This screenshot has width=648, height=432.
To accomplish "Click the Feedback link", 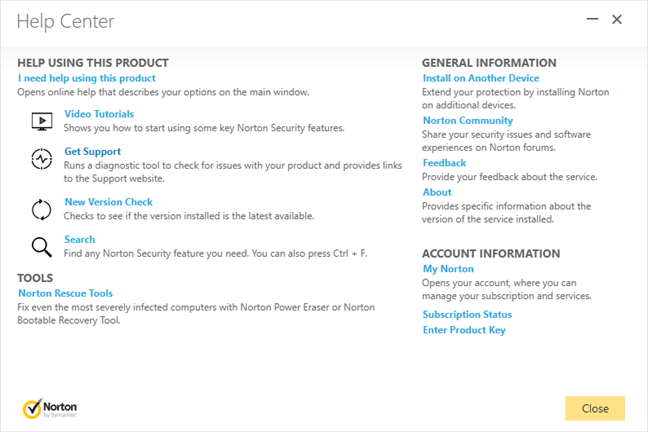I will click(444, 163).
